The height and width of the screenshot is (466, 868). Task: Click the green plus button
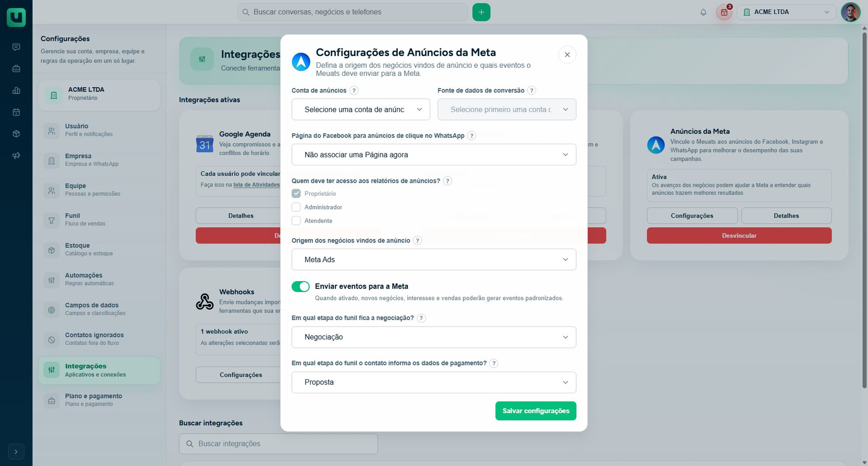[481, 12]
